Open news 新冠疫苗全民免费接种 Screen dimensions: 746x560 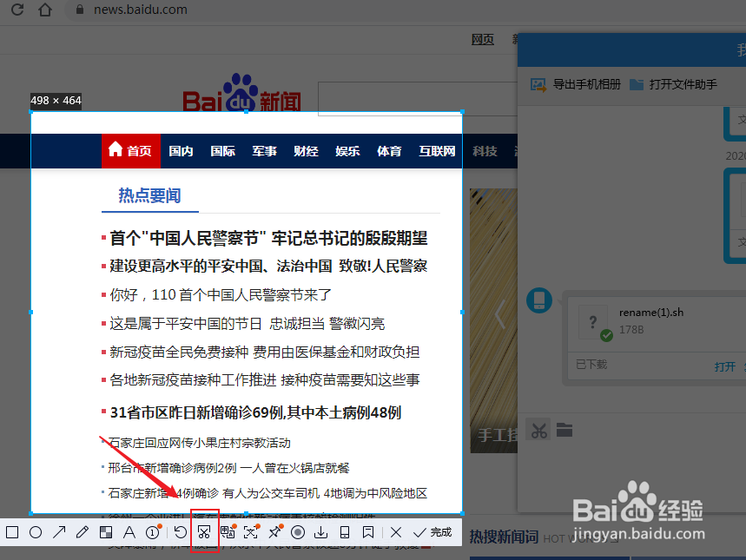coord(179,352)
